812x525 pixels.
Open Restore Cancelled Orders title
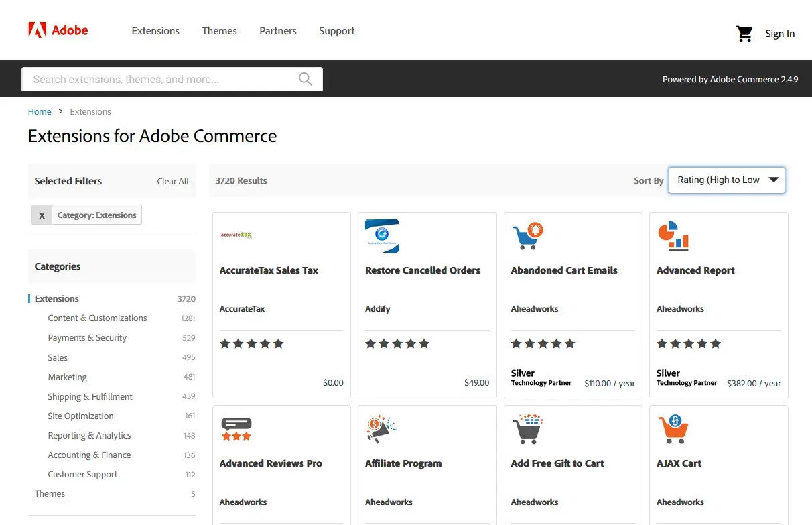[x=423, y=270]
